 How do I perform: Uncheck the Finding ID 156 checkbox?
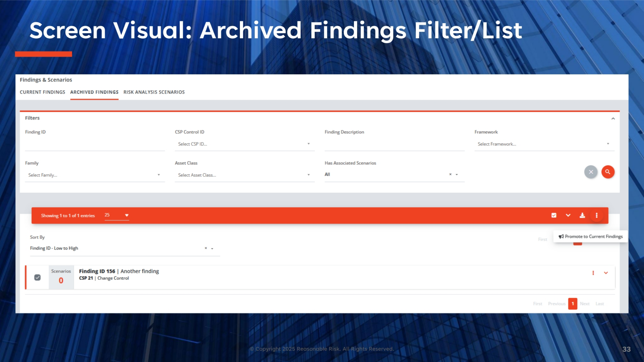[x=38, y=277]
